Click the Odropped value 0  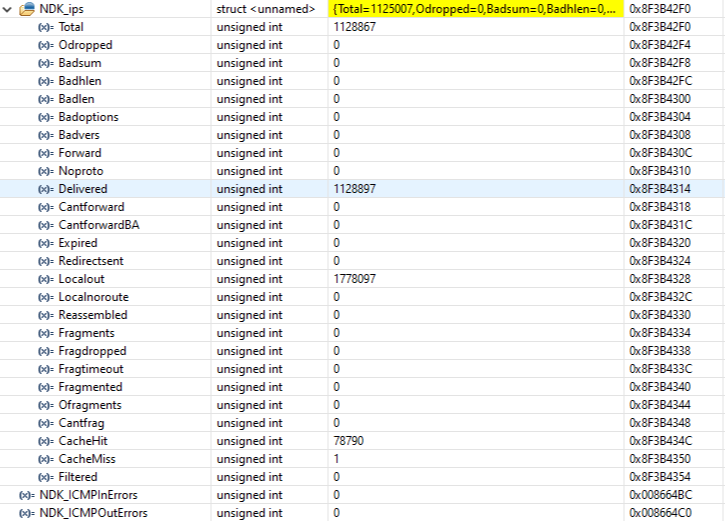click(337, 45)
